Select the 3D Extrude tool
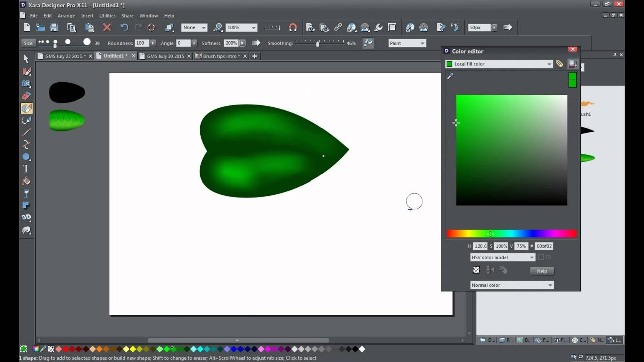 coord(26,218)
